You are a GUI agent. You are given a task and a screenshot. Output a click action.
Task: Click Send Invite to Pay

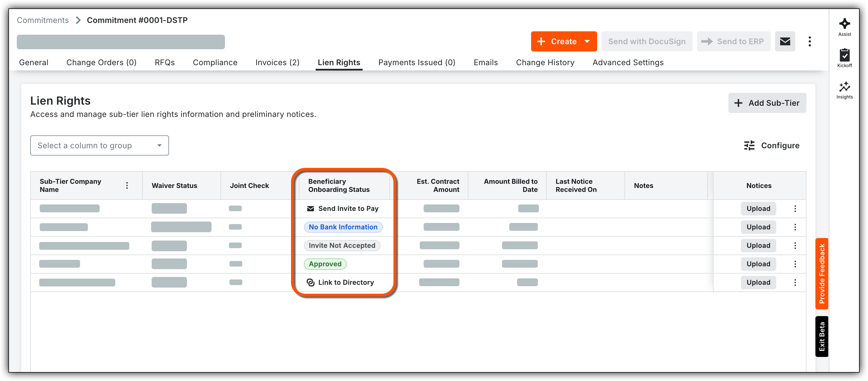pyautogui.click(x=343, y=208)
